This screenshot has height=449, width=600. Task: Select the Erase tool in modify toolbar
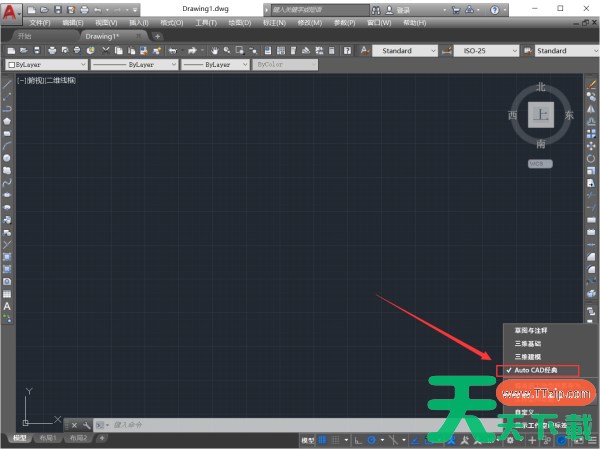click(x=591, y=85)
